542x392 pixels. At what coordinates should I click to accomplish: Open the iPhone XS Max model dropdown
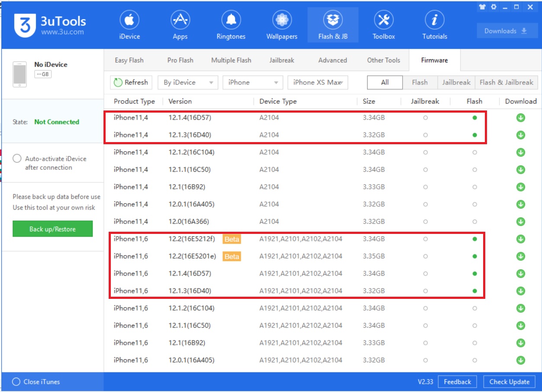pyautogui.click(x=318, y=82)
